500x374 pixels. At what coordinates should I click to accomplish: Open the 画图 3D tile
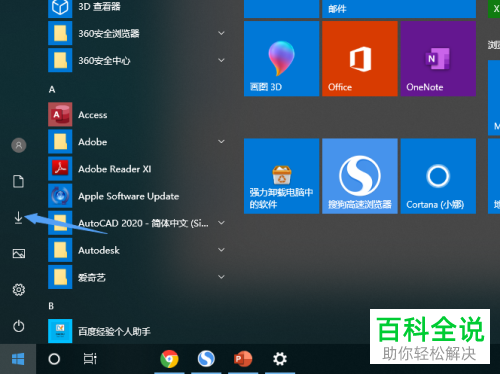click(281, 59)
